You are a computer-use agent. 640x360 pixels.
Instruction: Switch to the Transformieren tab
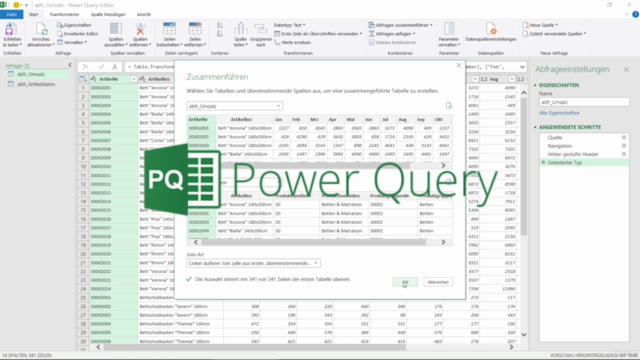pos(64,14)
